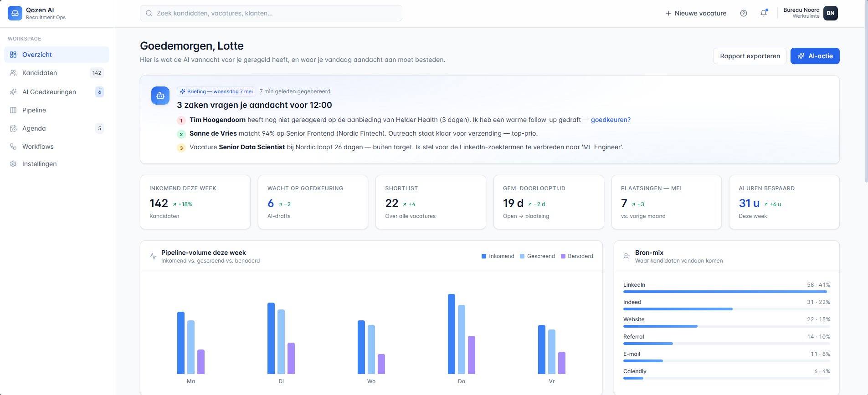
Task: Click the Instellingen gear icon
Action: [13, 164]
